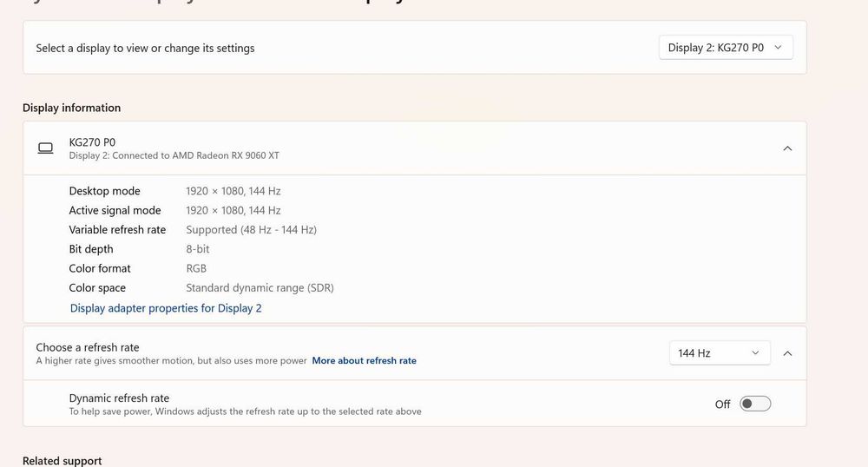Click the Variable refresh rate label
The image size is (868, 467).
[117, 230]
